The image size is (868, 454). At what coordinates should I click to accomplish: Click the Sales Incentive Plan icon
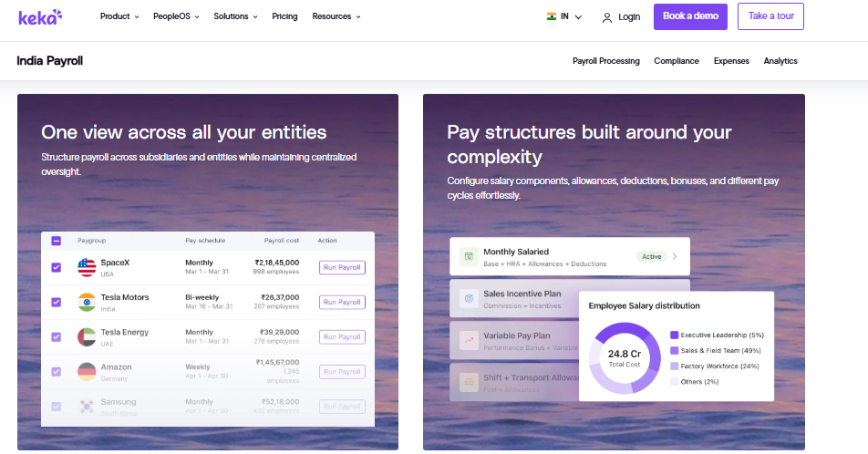point(469,298)
